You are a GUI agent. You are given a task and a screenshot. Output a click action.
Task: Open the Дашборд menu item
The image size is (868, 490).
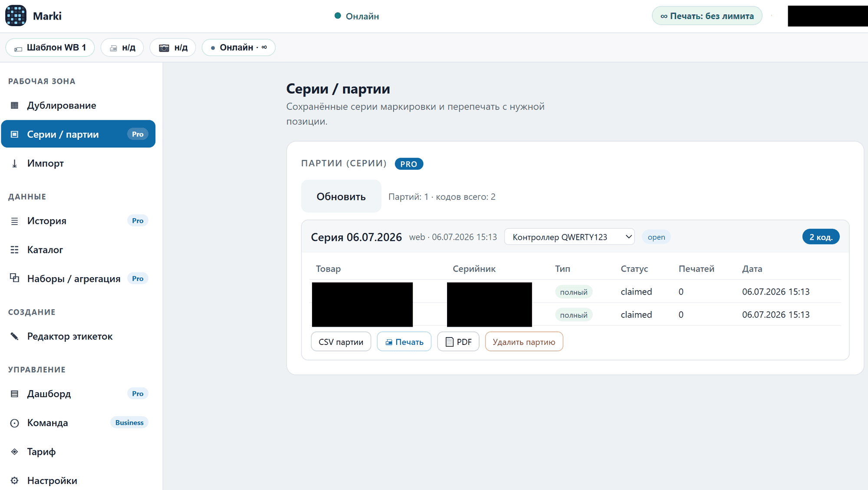(78, 394)
